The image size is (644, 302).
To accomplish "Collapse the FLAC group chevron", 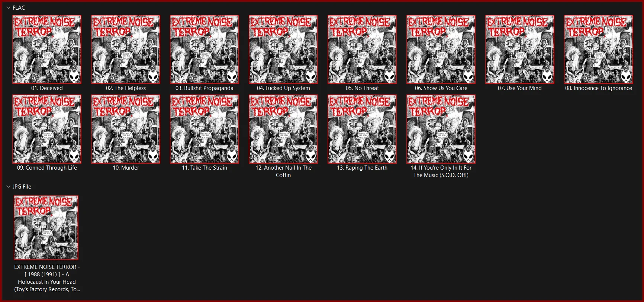I will (x=8, y=8).
